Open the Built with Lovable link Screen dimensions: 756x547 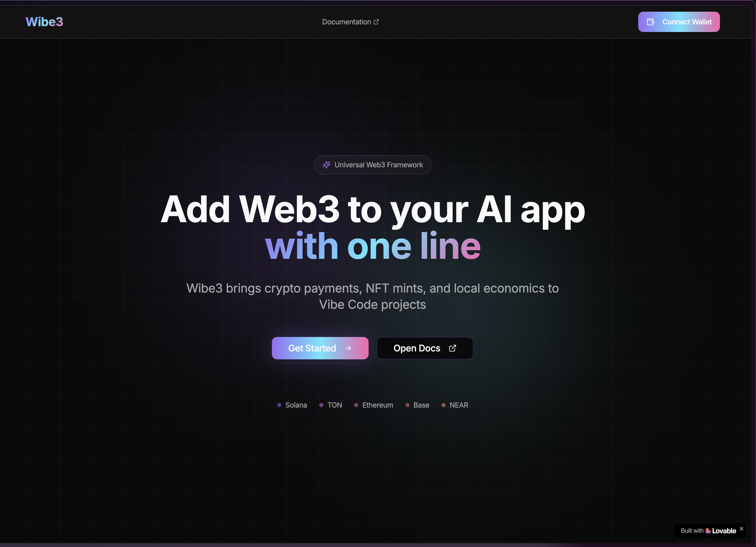click(708, 531)
